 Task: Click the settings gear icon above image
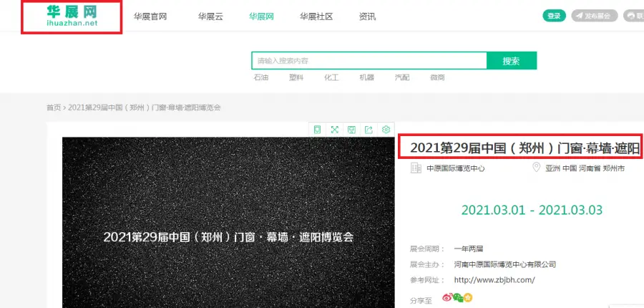pos(386,130)
